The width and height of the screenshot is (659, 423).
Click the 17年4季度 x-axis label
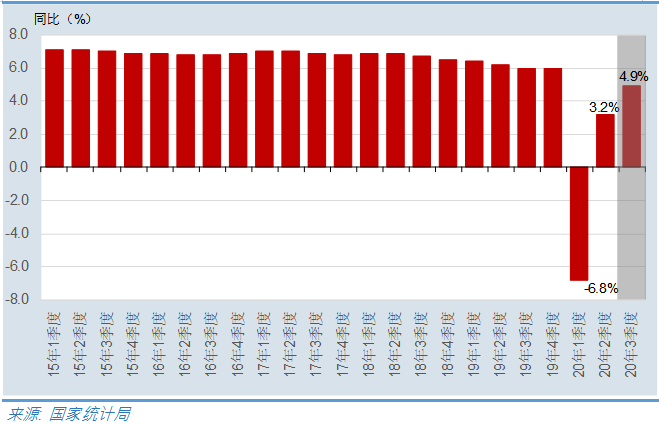coord(343,344)
